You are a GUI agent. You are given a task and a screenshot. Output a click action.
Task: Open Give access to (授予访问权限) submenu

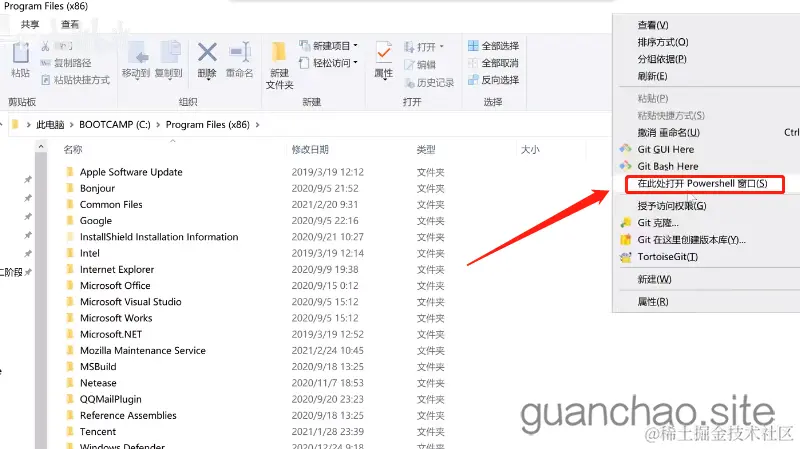tap(672, 206)
